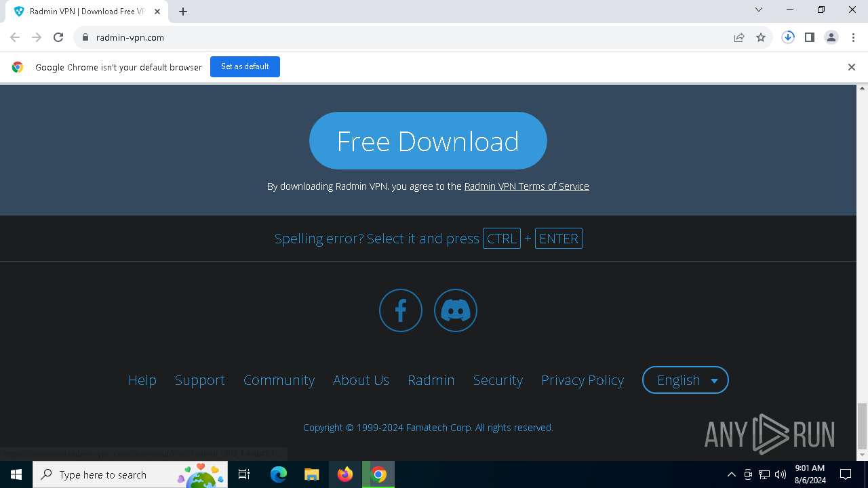Viewport: 868px width, 488px height.
Task: Click the CTRL key hint box
Action: point(502,239)
